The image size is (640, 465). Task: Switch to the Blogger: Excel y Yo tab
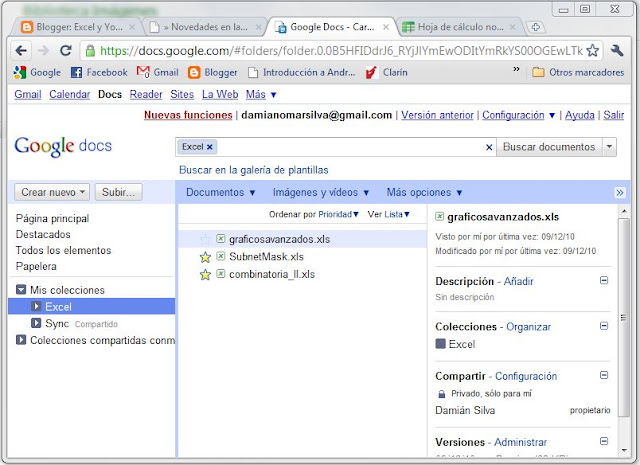(x=78, y=27)
